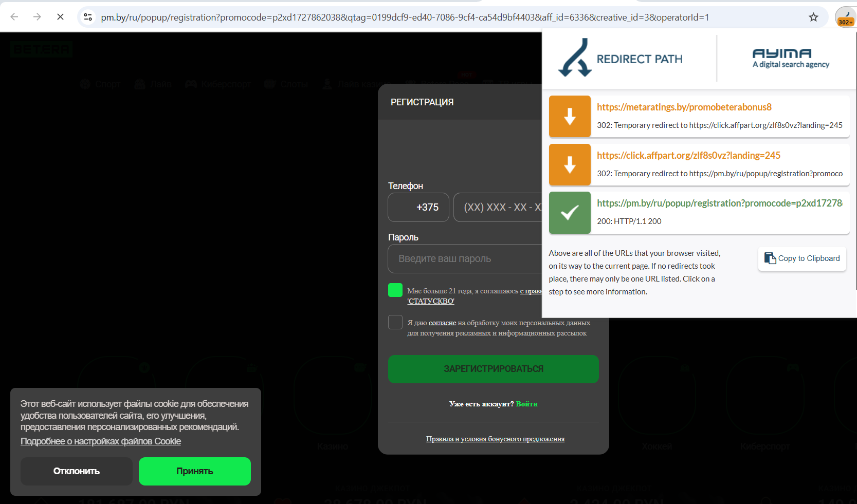Open the metaratings.by/promobeterabonus8 URL step
The height and width of the screenshot is (504, 857).
pos(684,107)
